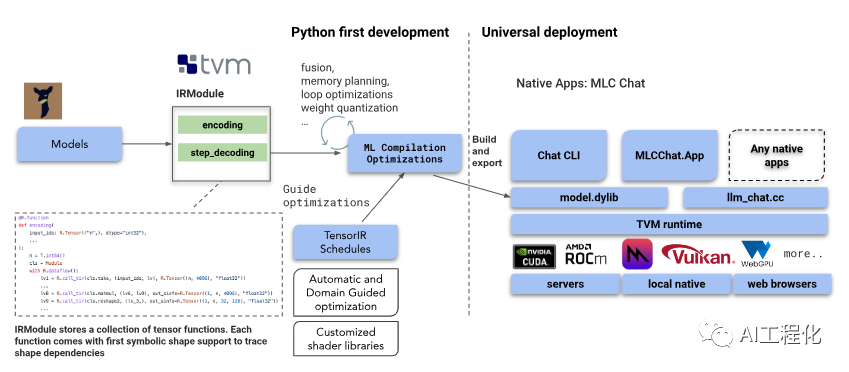This screenshot has width=849, height=372.
Task: Click the Native Apps: MLC Chat text
Action: pos(580,83)
